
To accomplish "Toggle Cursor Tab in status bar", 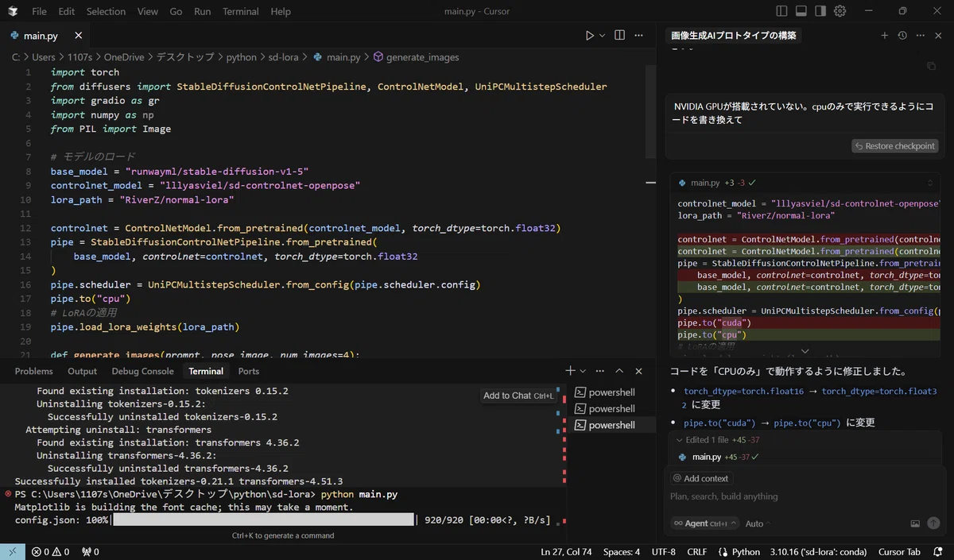I will pos(899,551).
